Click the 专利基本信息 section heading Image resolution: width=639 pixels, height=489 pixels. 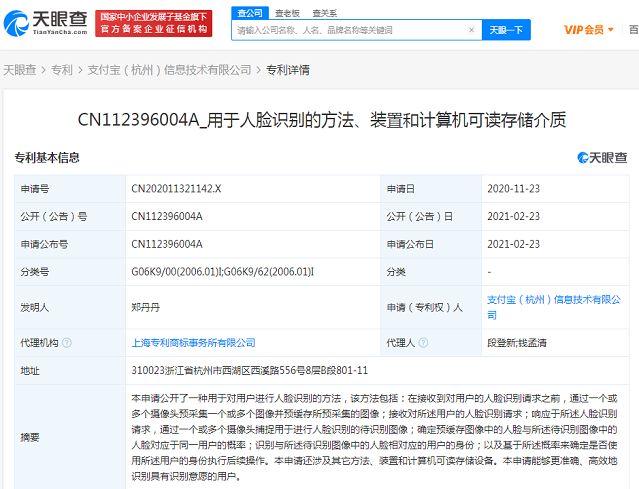pyautogui.click(x=47, y=157)
